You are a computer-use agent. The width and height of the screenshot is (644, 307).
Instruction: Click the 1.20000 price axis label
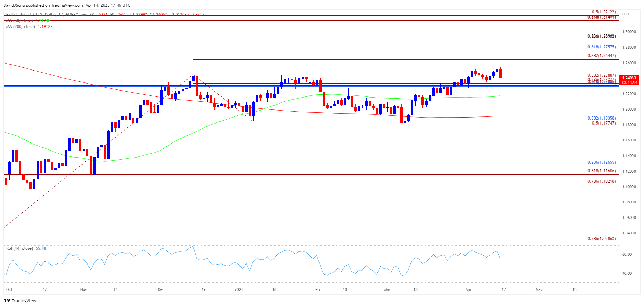[629, 109]
